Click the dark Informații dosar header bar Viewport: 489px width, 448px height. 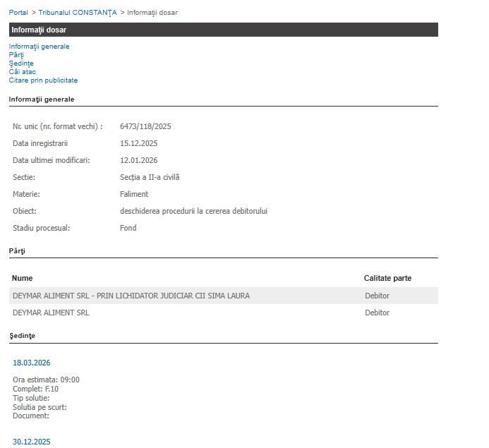pos(223,30)
